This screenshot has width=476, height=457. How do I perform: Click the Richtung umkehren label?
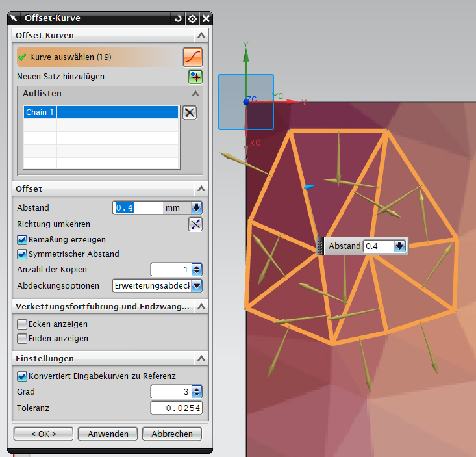click(x=53, y=224)
